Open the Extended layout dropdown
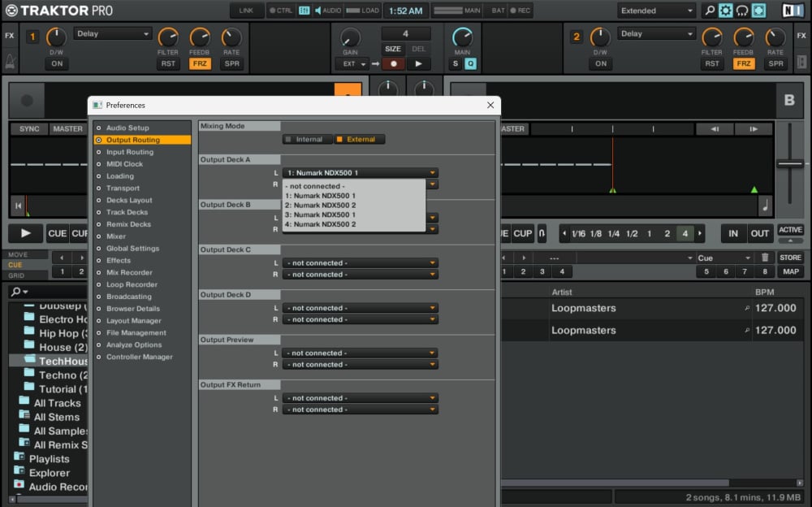 click(x=655, y=11)
